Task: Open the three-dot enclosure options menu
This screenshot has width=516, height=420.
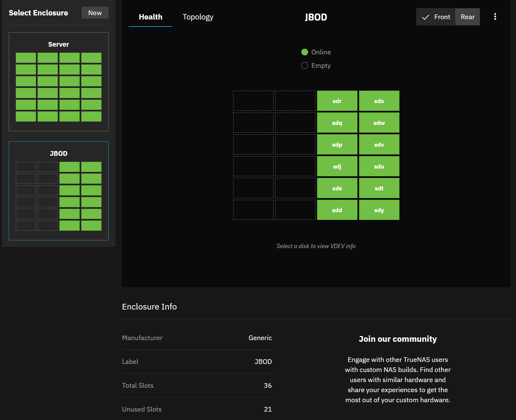Action: pos(495,17)
